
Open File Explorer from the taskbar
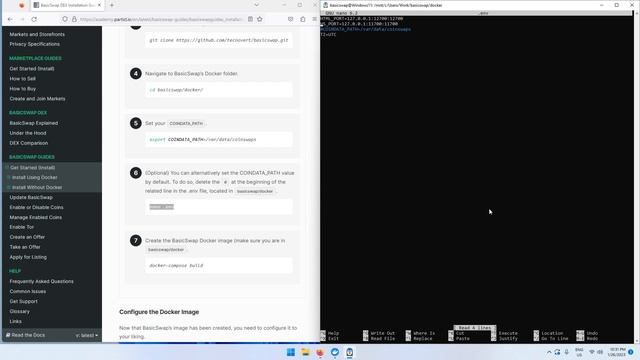pos(305,352)
